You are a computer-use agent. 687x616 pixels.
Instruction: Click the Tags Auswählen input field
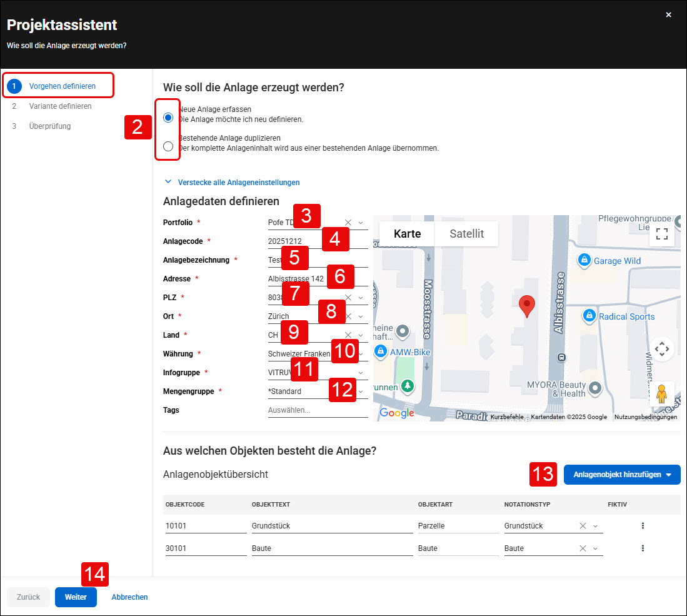point(318,410)
